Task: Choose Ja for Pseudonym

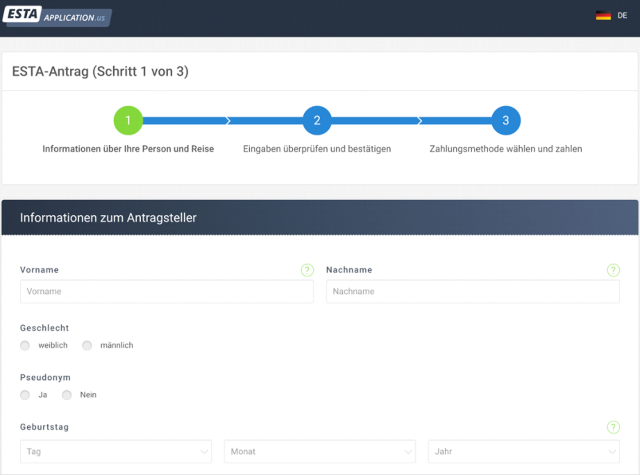Action: tap(25, 395)
